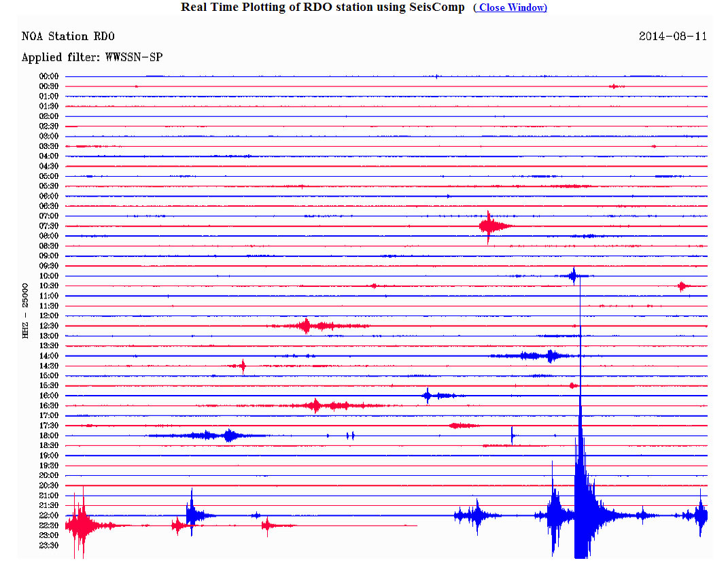
Task: Click the small red spike on 14:30 trace
Action: pyautogui.click(x=243, y=366)
